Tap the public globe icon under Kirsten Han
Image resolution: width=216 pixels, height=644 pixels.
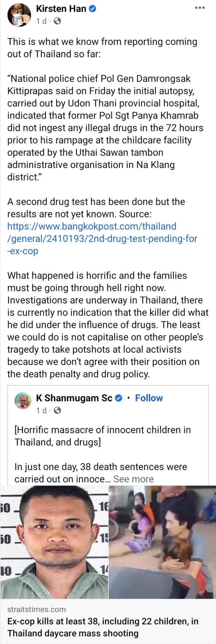pyautogui.click(x=57, y=21)
